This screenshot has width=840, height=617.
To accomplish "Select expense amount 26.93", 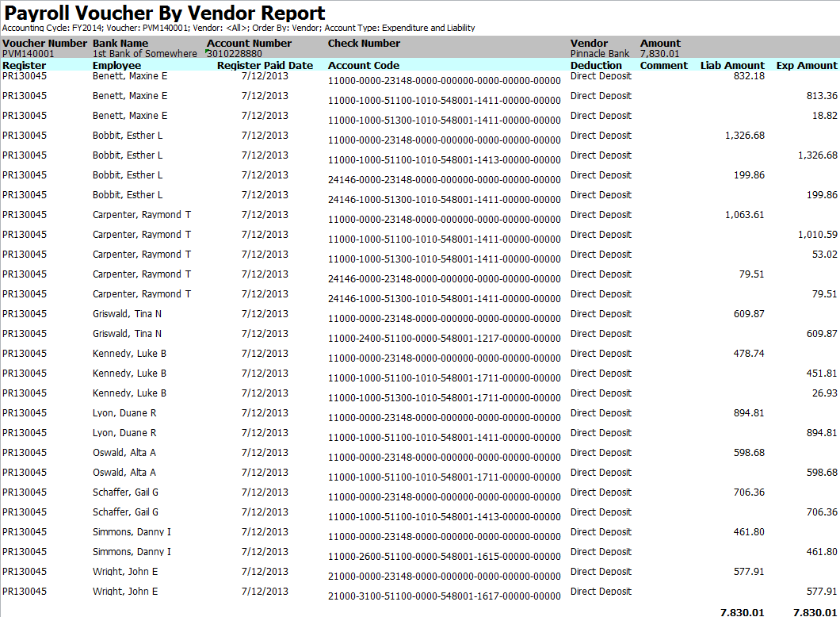I will point(824,393).
